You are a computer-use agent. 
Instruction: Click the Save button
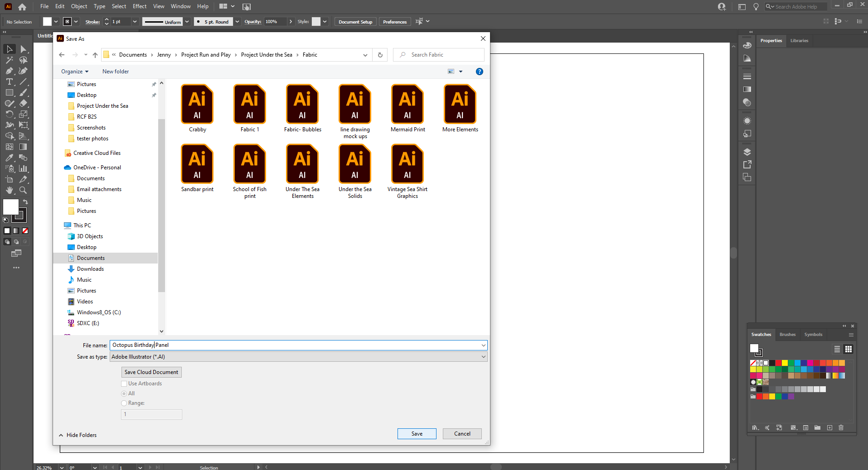pos(417,434)
